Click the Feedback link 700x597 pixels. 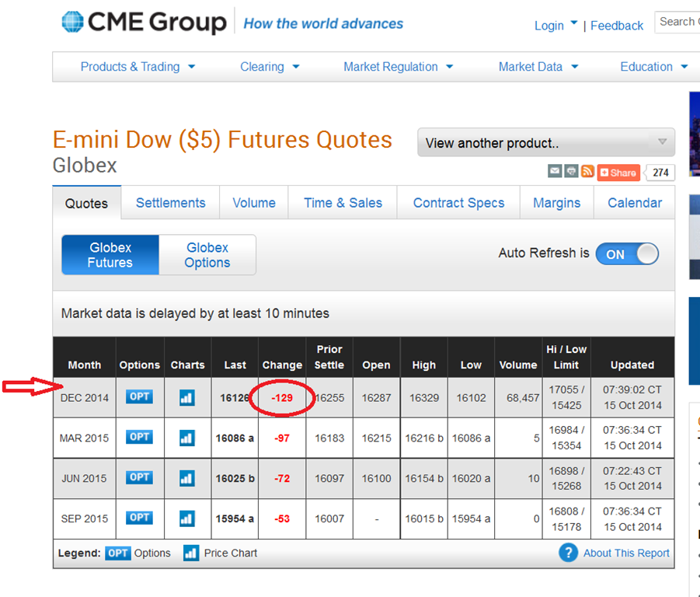point(617,26)
